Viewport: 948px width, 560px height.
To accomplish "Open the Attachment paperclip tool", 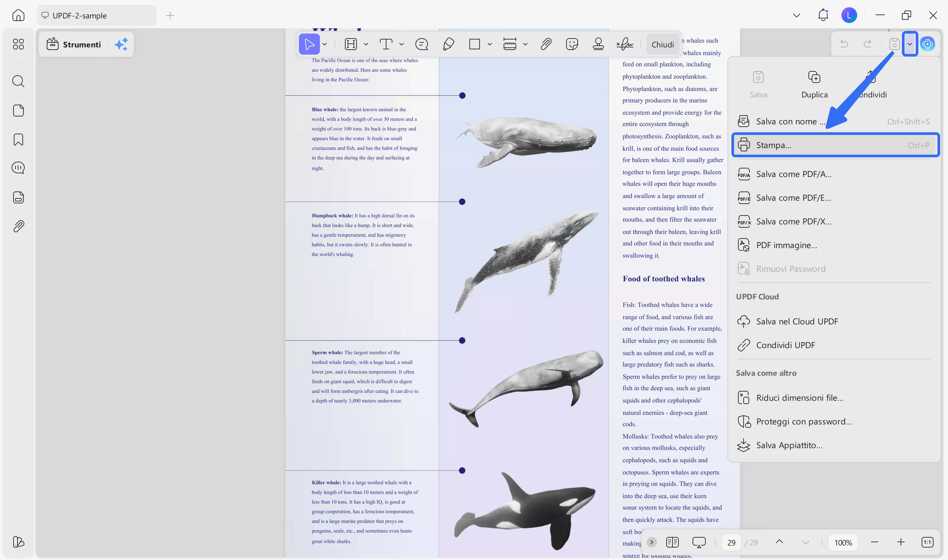I will [546, 44].
